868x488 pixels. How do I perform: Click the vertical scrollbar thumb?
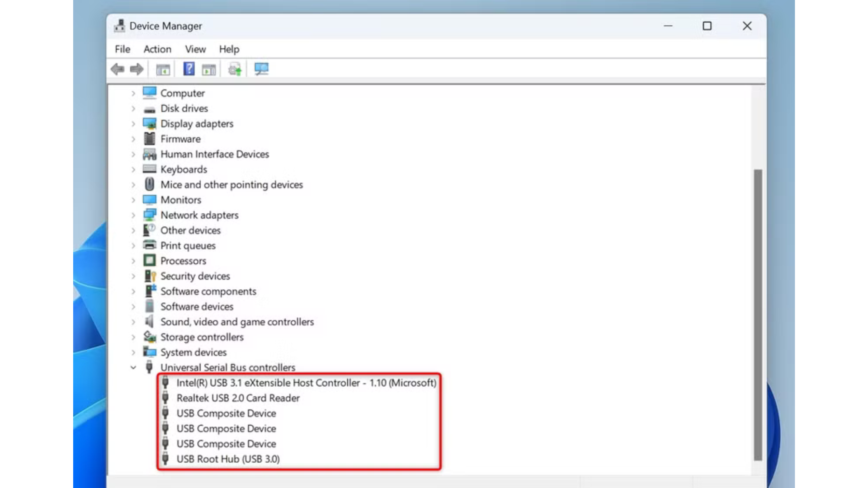click(758, 315)
